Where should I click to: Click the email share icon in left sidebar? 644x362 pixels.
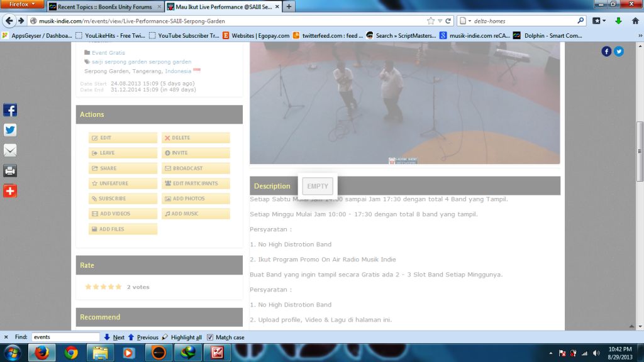(x=10, y=150)
